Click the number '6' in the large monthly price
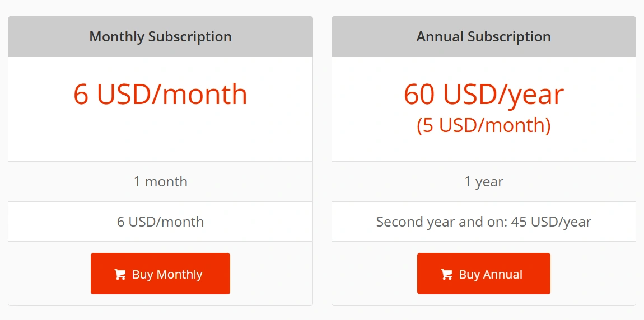The image size is (644, 320). tap(81, 94)
